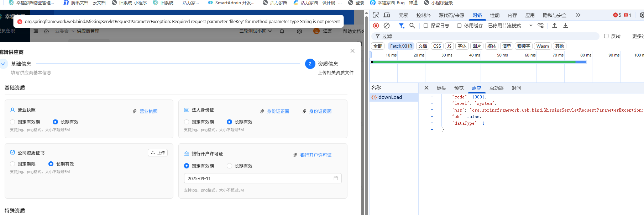
Task: Click the network 过滤 filter input
Action: 486,36
